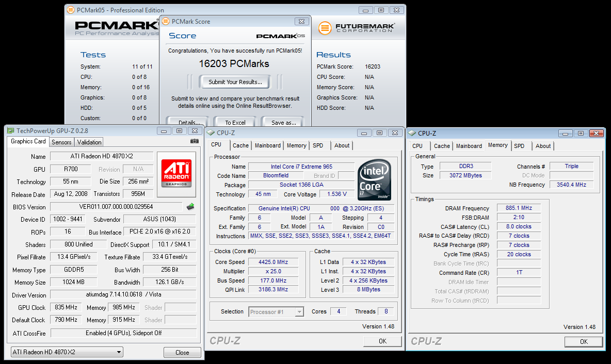Click the Submit Your Results button

pyautogui.click(x=235, y=82)
